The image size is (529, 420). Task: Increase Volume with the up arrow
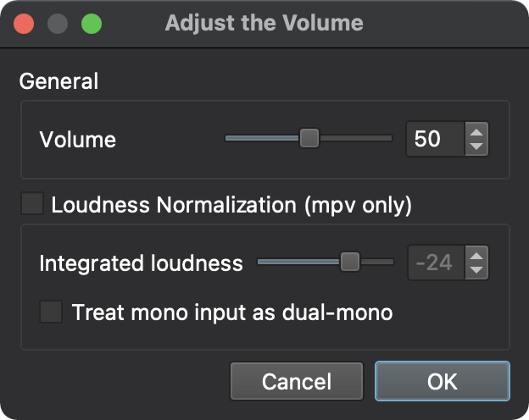pos(476,131)
